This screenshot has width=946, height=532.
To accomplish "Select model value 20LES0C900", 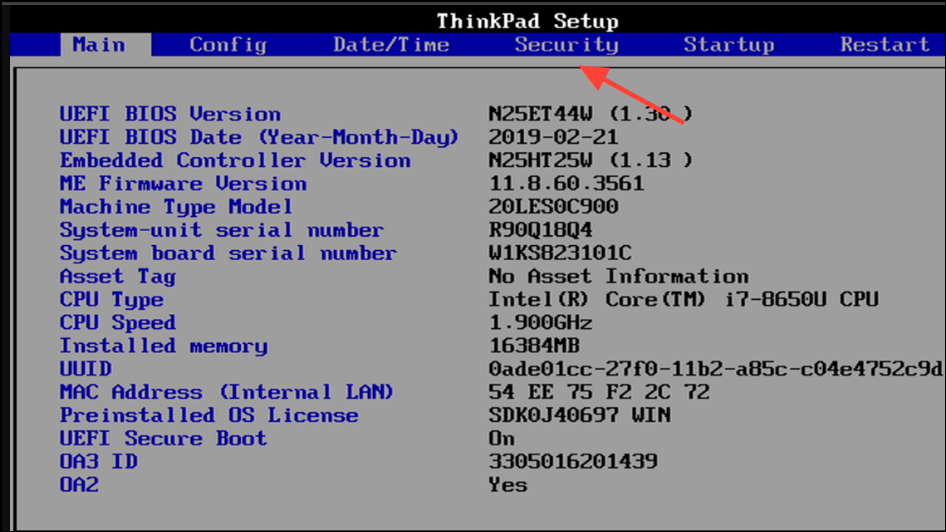I will pos(553,207).
